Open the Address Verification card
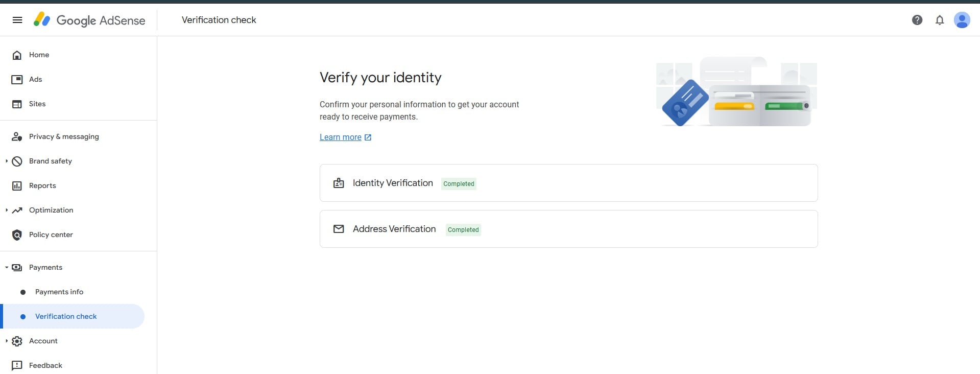 (x=568, y=229)
